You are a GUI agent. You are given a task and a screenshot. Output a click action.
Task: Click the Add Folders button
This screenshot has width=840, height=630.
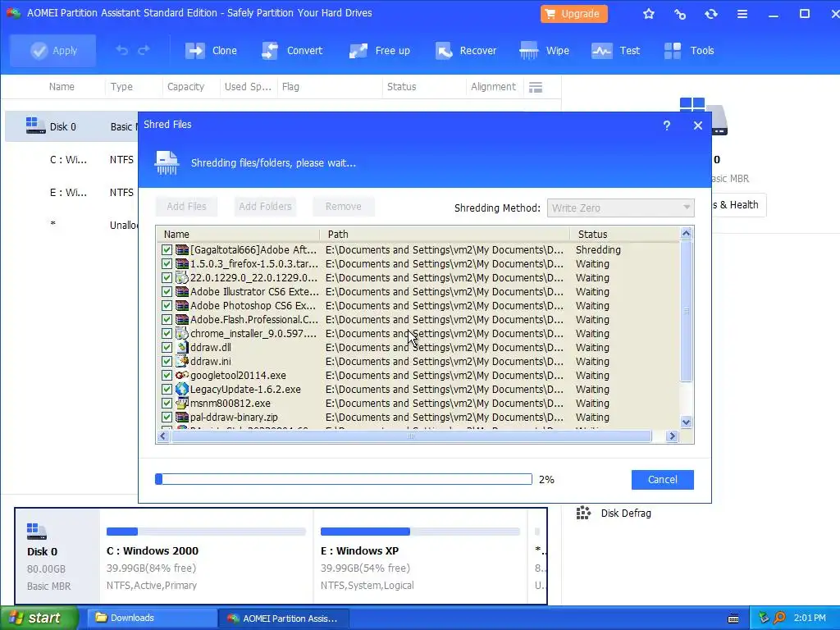[265, 206]
